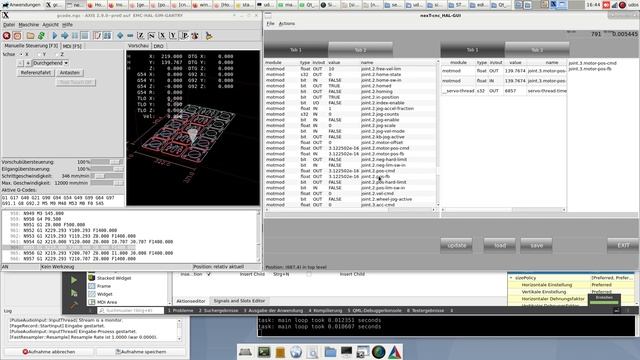Pause the running program in AXIS
The width and height of the screenshot is (640, 360).
(x=75, y=36)
